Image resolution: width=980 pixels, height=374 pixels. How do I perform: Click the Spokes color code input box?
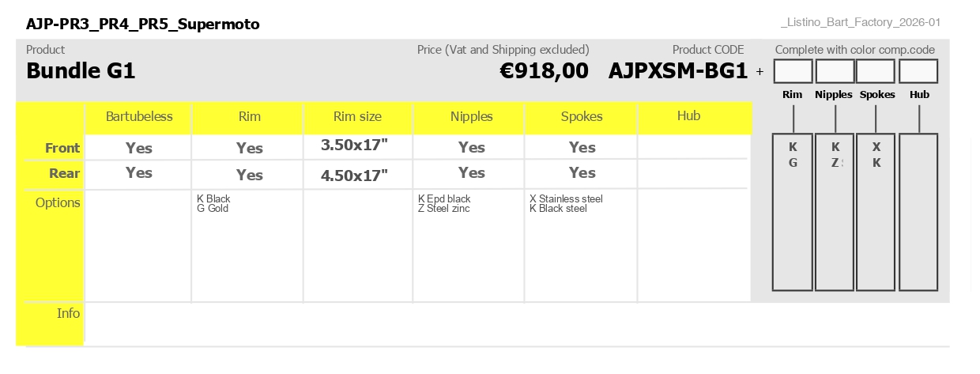tap(876, 71)
